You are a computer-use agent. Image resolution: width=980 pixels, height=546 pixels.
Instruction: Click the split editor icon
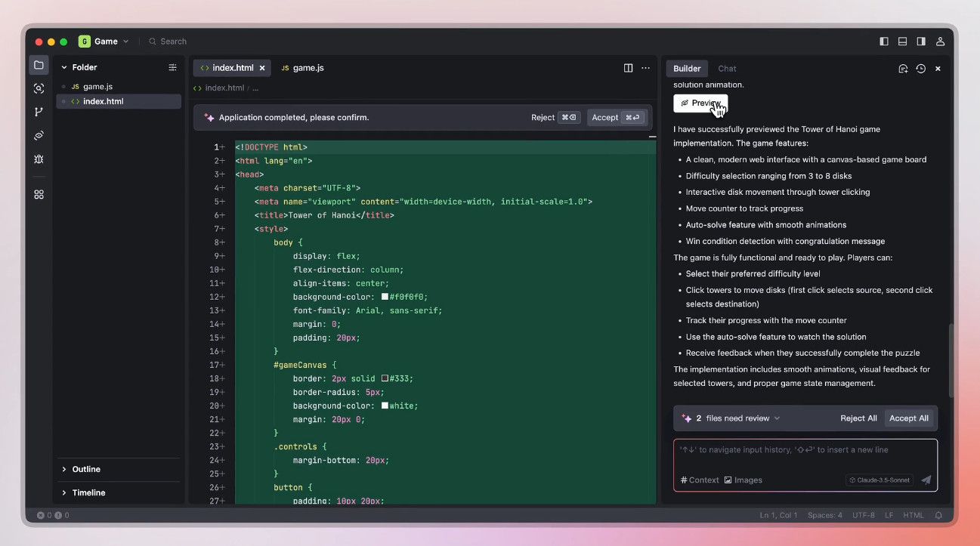tap(628, 68)
